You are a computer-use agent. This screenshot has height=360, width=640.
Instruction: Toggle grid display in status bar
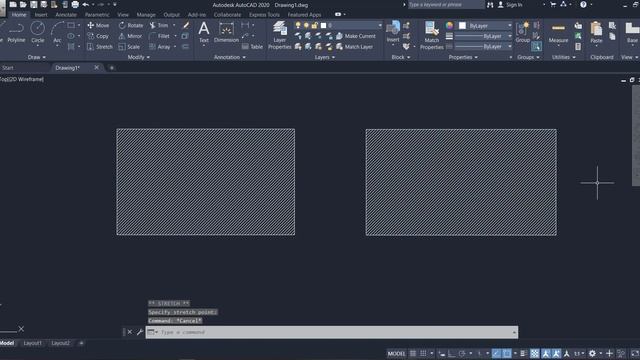tap(413, 353)
